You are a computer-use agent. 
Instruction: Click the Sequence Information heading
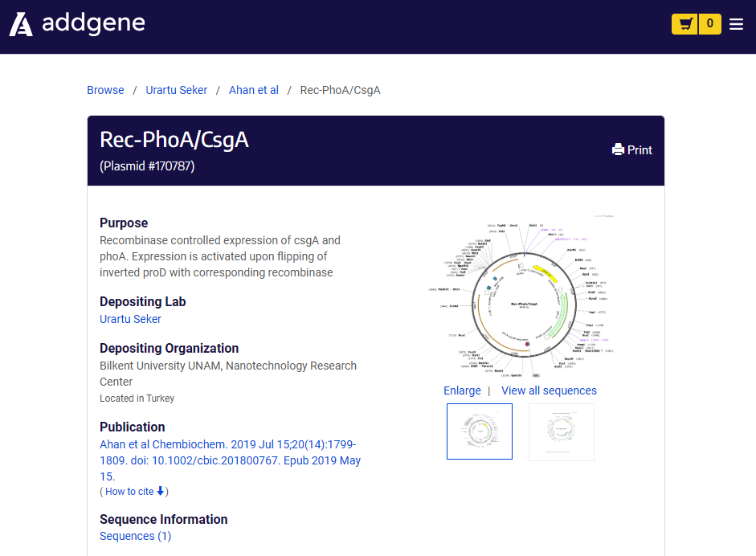pos(163,519)
